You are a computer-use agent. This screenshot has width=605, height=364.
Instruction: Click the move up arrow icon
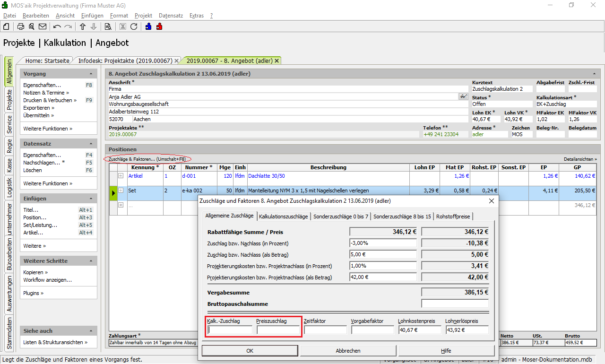83,26
